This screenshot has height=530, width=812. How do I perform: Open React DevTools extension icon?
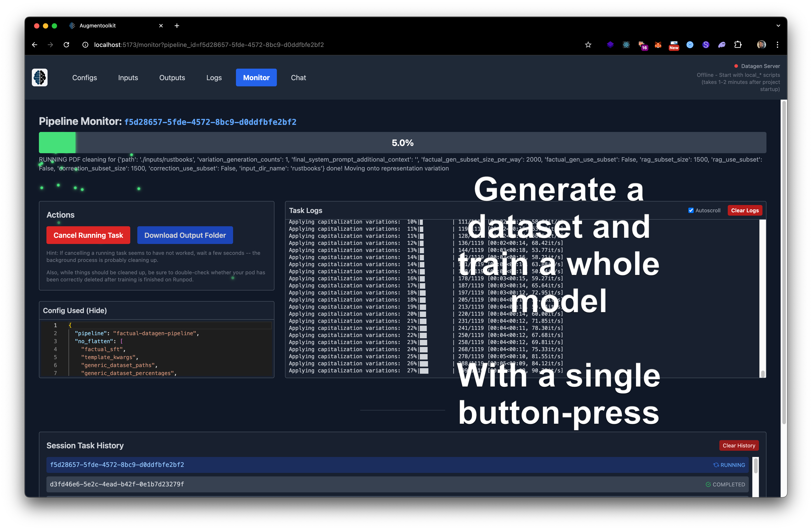(x=626, y=45)
